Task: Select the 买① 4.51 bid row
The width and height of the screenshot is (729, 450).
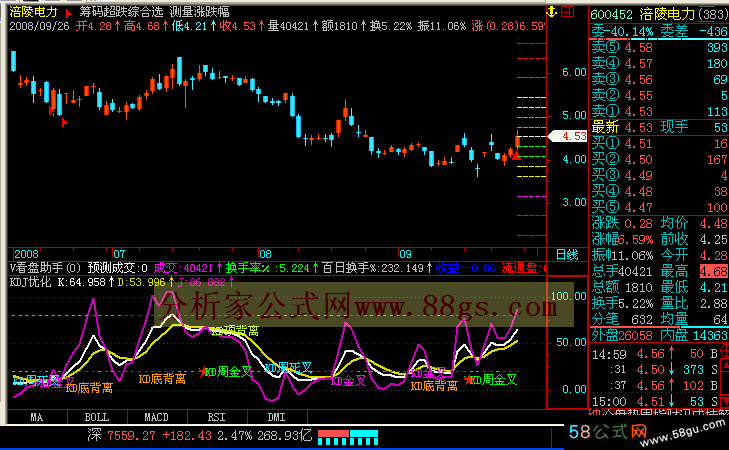Action: pos(659,144)
